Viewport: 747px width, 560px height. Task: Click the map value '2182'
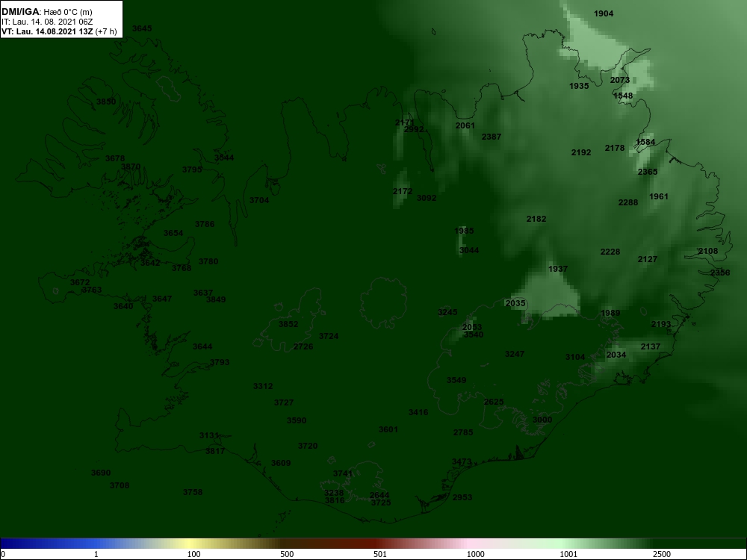(536, 219)
